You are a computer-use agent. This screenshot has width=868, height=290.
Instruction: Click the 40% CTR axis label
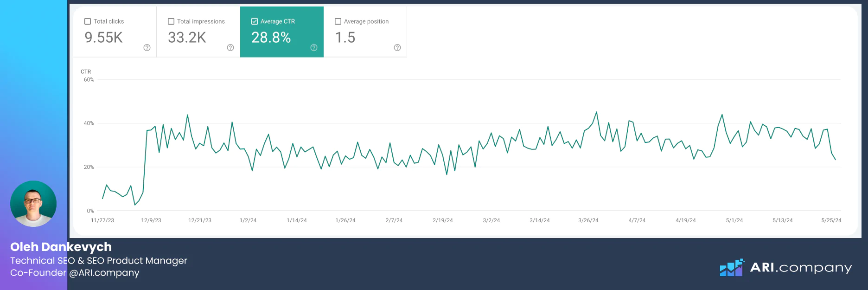pos(89,123)
